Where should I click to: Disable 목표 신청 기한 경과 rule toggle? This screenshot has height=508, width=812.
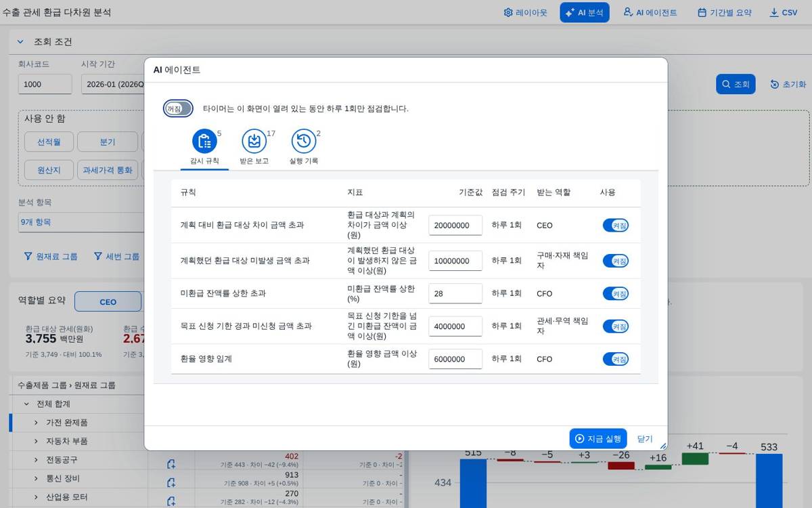point(616,326)
